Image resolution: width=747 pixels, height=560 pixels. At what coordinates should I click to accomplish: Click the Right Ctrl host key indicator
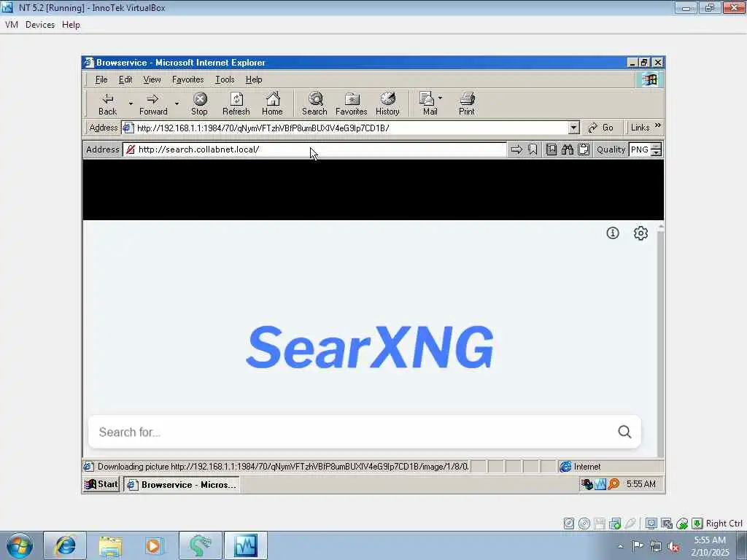pyautogui.click(x=724, y=524)
